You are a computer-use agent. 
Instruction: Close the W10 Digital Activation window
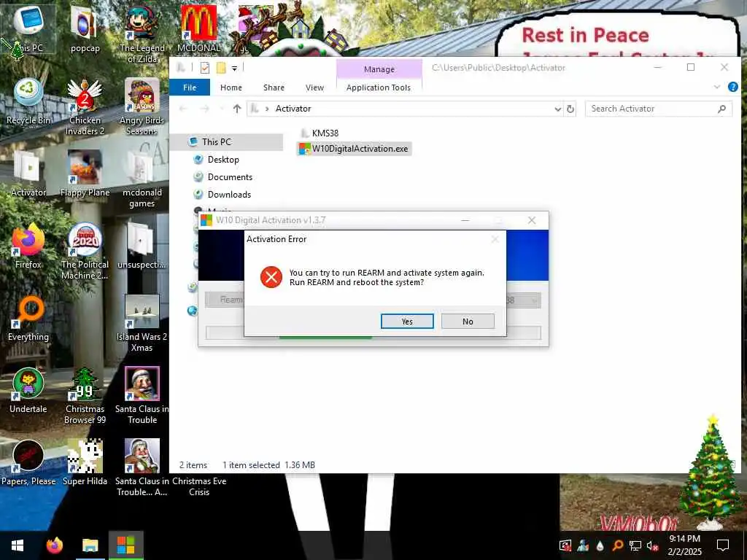(x=532, y=220)
